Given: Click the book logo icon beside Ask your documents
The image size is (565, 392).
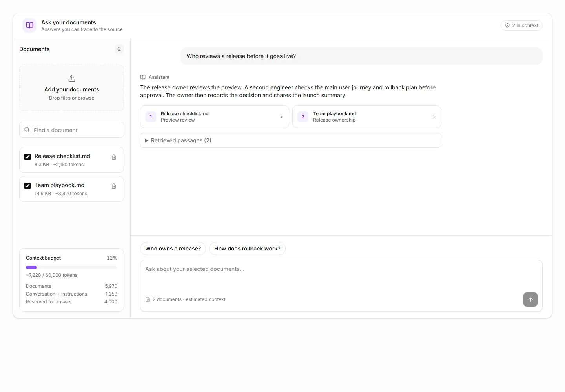Looking at the screenshot, I should point(29,25).
